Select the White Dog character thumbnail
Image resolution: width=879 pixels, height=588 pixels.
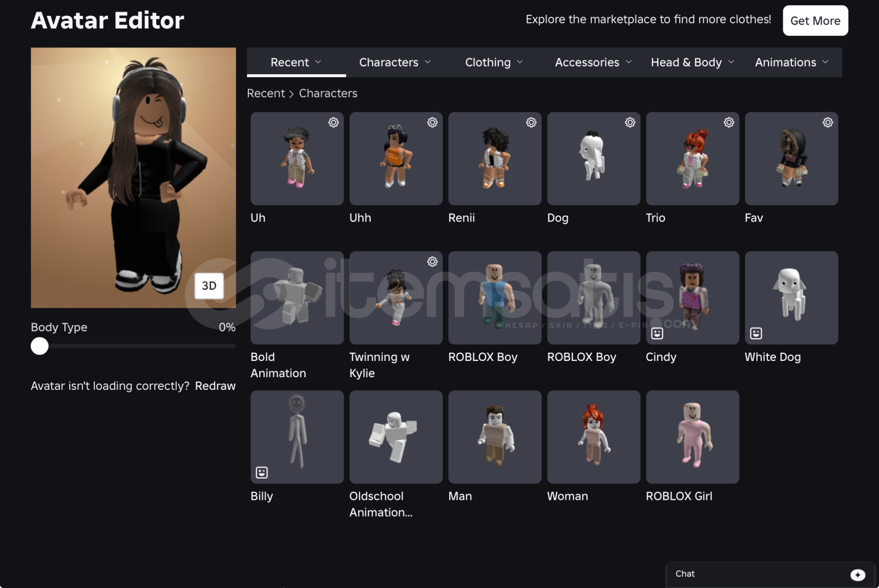[791, 298]
